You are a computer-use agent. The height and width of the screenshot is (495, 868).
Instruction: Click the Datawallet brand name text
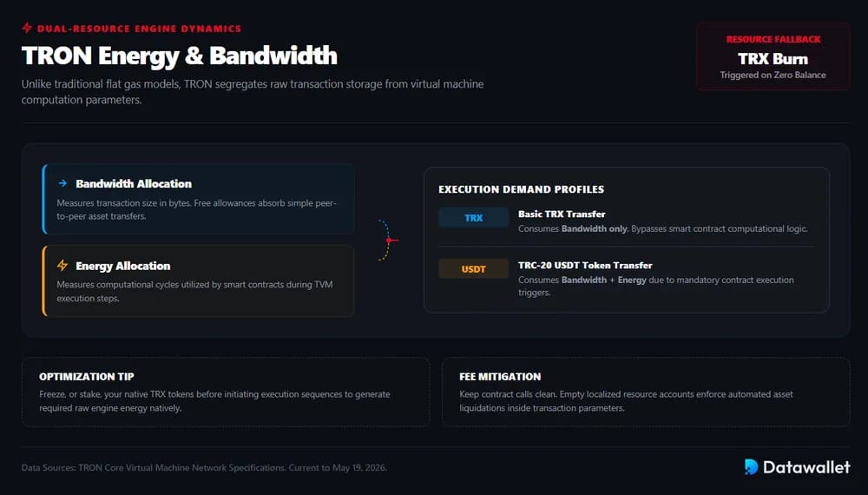click(x=806, y=467)
